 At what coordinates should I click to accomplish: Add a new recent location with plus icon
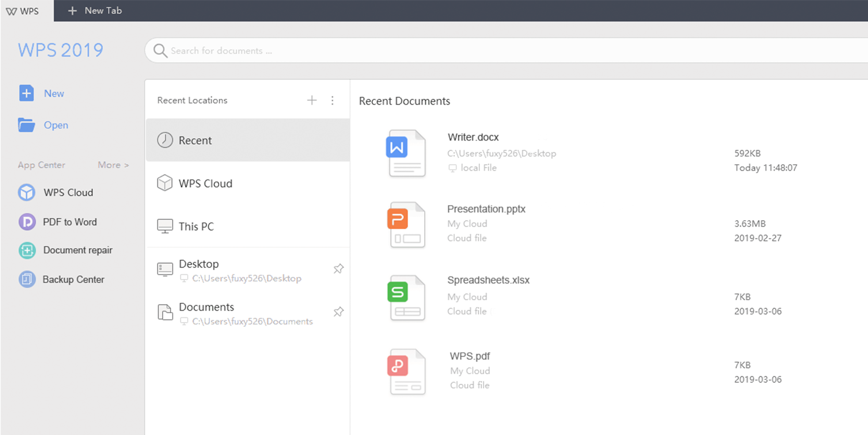[x=312, y=100]
